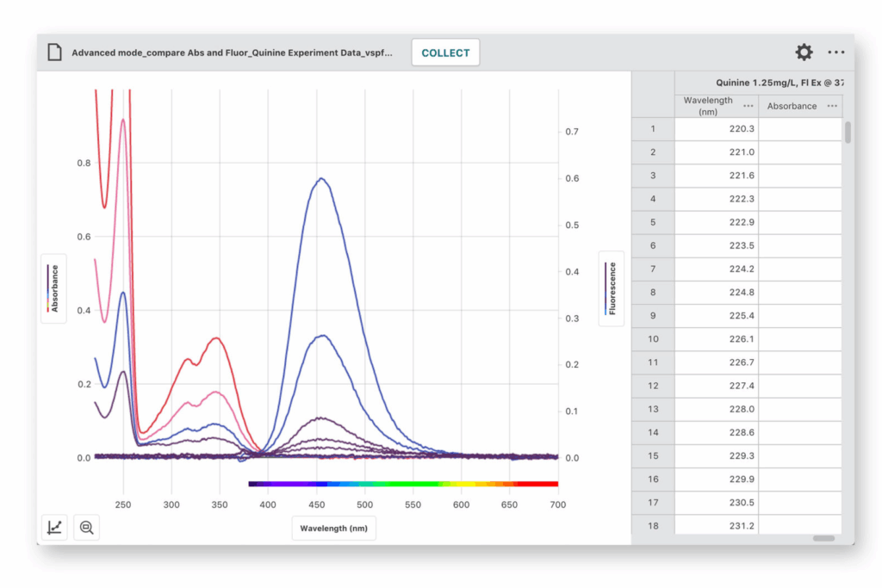Viewport: 882px width, 588px height.
Task: Select table cell with 220.3
Action: pos(716,129)
